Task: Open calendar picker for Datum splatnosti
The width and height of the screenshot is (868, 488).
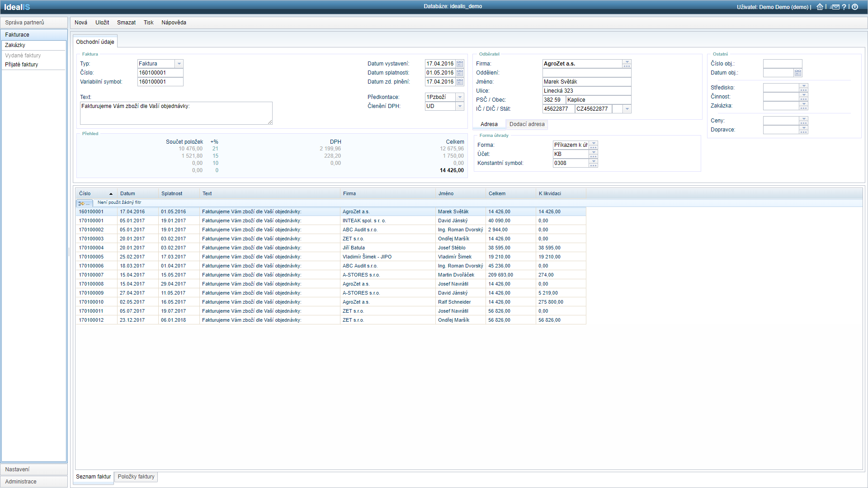Action: 460,73
